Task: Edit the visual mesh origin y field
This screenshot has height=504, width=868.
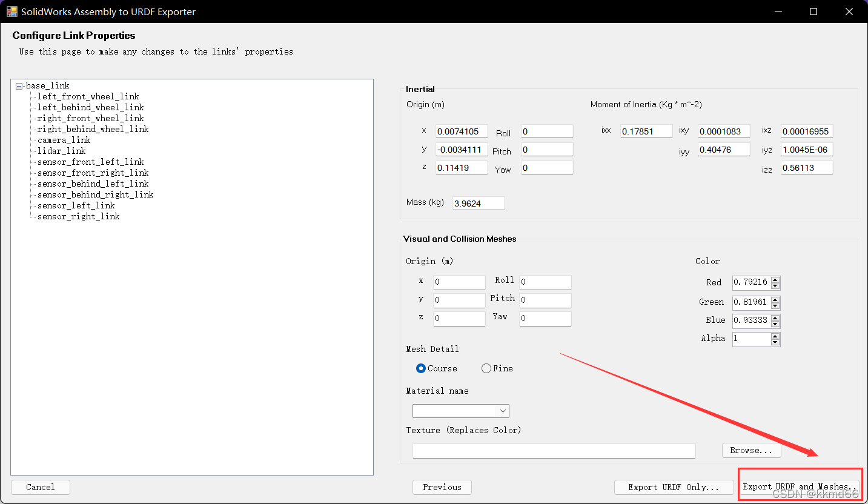Action: click(459, 300)
